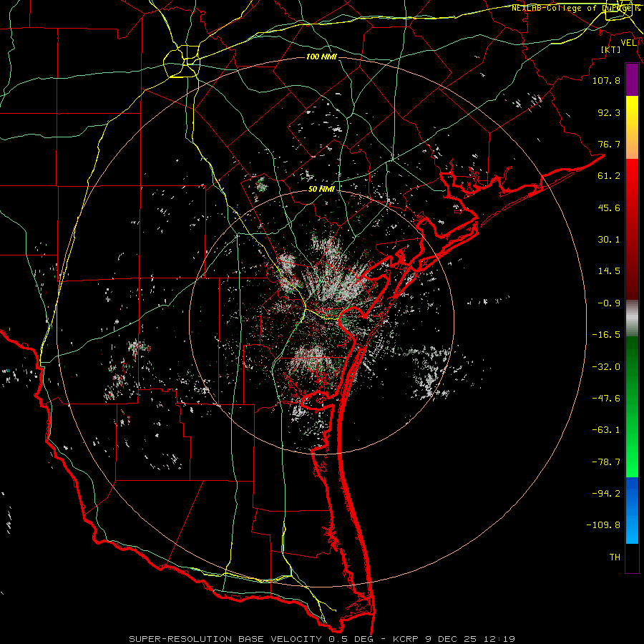Click the -63.1 legend value

tap(606, 430)
